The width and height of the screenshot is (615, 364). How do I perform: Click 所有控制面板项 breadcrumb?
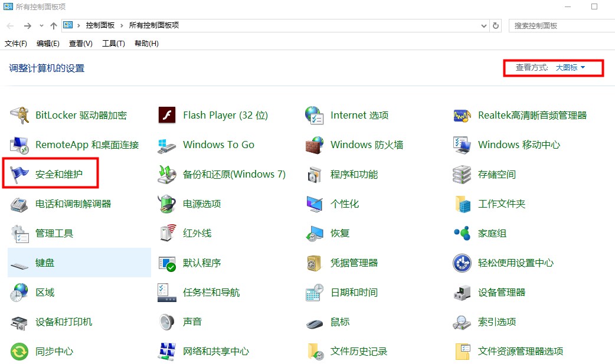click(153, 25)
